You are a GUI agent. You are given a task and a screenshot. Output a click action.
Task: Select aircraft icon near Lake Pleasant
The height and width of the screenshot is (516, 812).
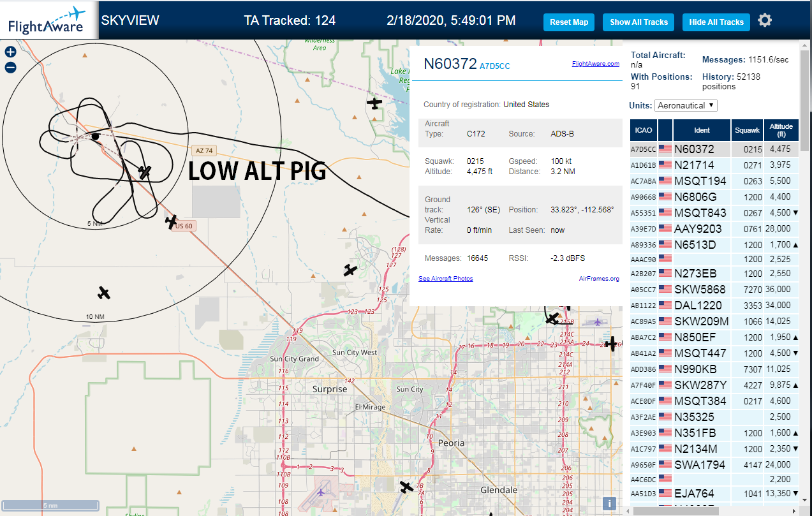pyautogui.click(x=374, y=102)
